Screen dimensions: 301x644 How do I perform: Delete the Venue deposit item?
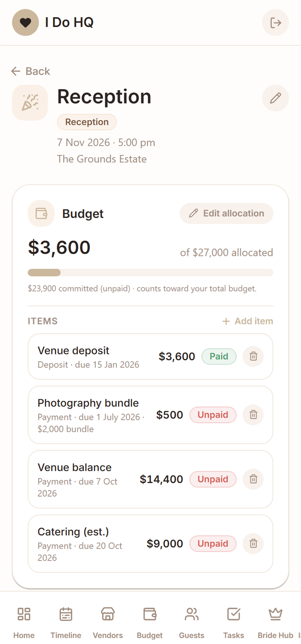253,356
